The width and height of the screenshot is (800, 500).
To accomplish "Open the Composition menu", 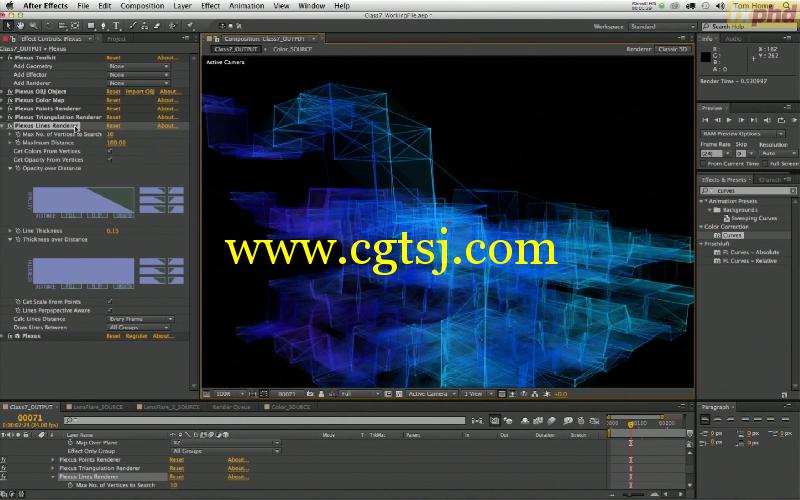I will click(142, 6).
